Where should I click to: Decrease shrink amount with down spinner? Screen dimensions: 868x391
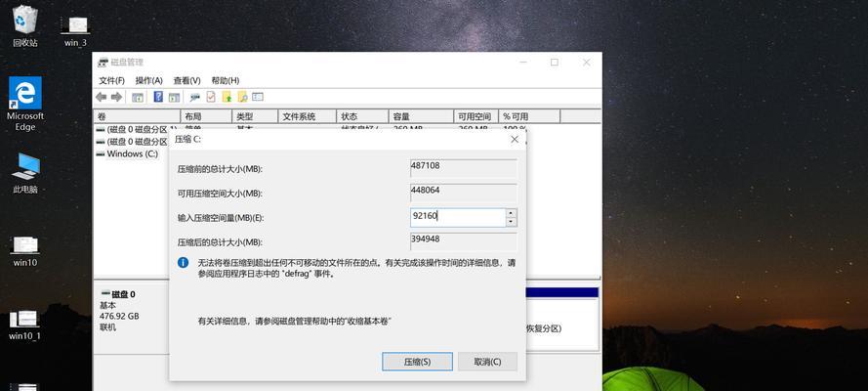pos(512,222)
